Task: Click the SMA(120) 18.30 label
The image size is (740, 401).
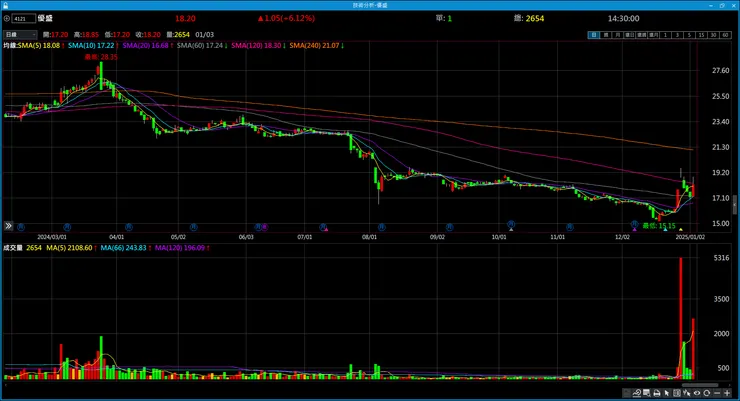Action: click(256, 45)
